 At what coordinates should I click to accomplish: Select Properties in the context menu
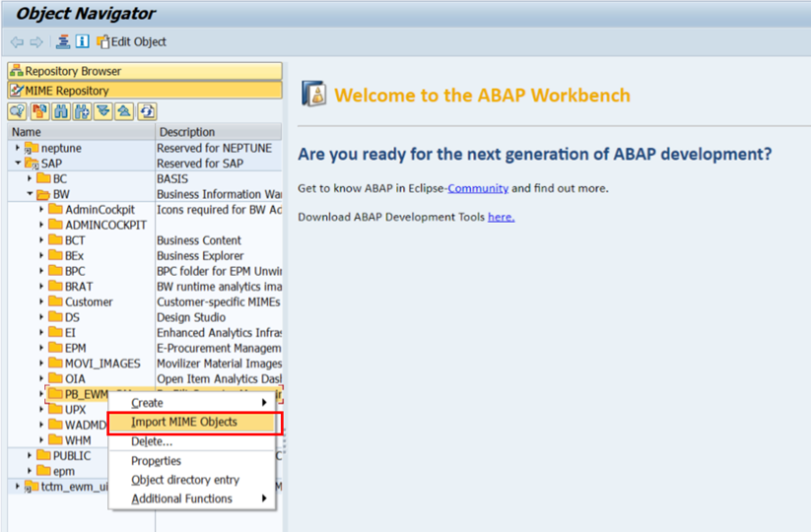(156, 461)
